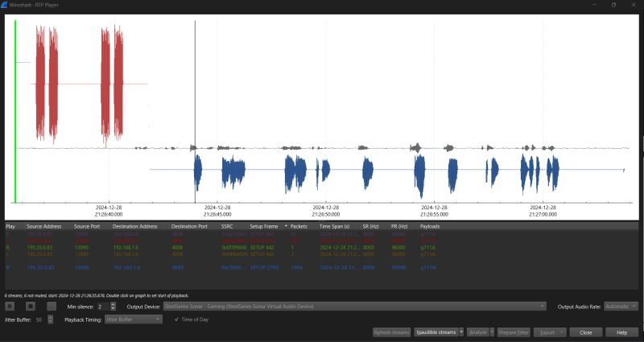This screenshot has width=644, height=342.
Task: Sort by the SR (Hz) column header
Action: click(370, 226)
